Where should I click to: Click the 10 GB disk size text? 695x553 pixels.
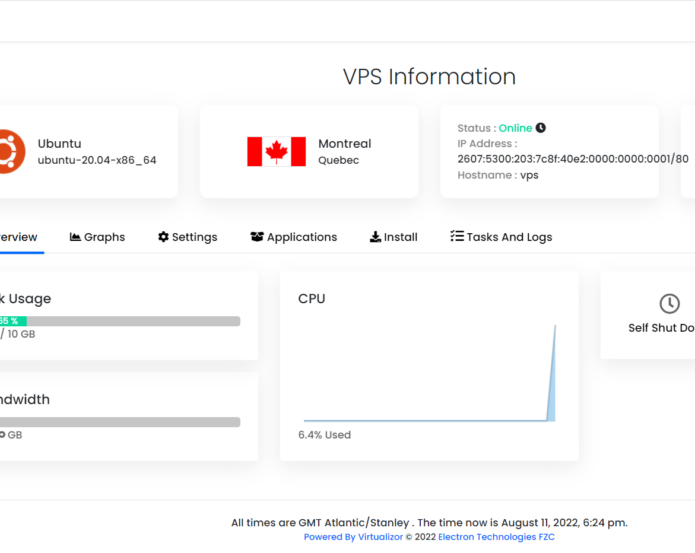[21, 334]
